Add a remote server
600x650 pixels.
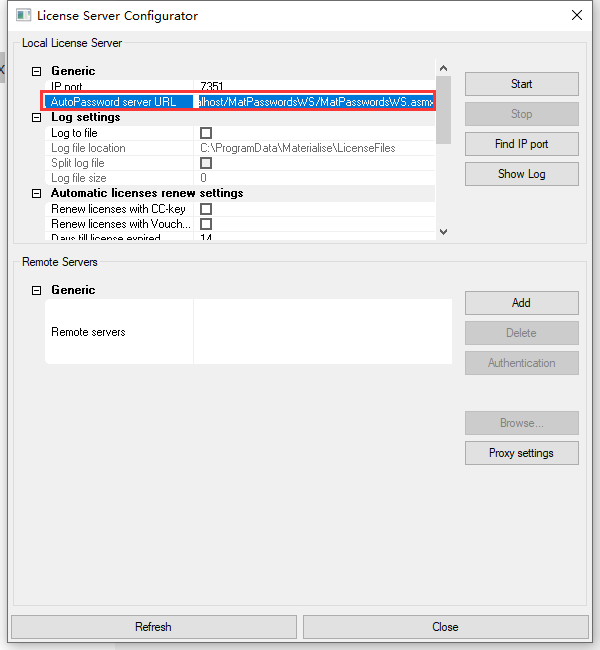coord(522,303)
